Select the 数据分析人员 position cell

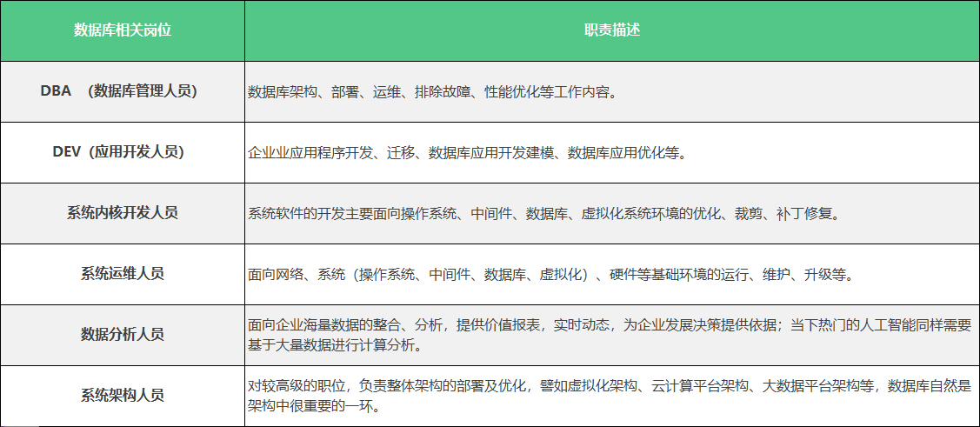[x=122, y=334]
